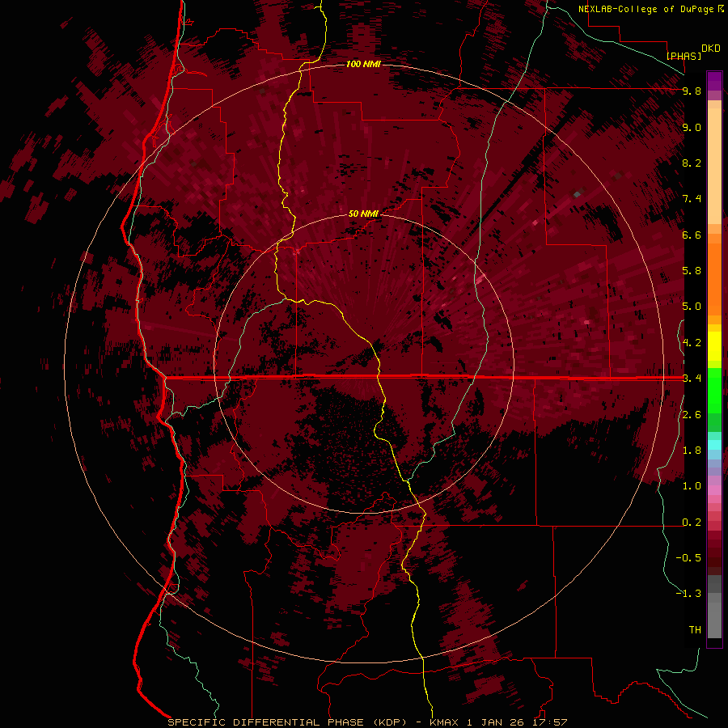Click the 1.8 value on the scale
The height and width of the screenshot is (728, 728).
692,451
